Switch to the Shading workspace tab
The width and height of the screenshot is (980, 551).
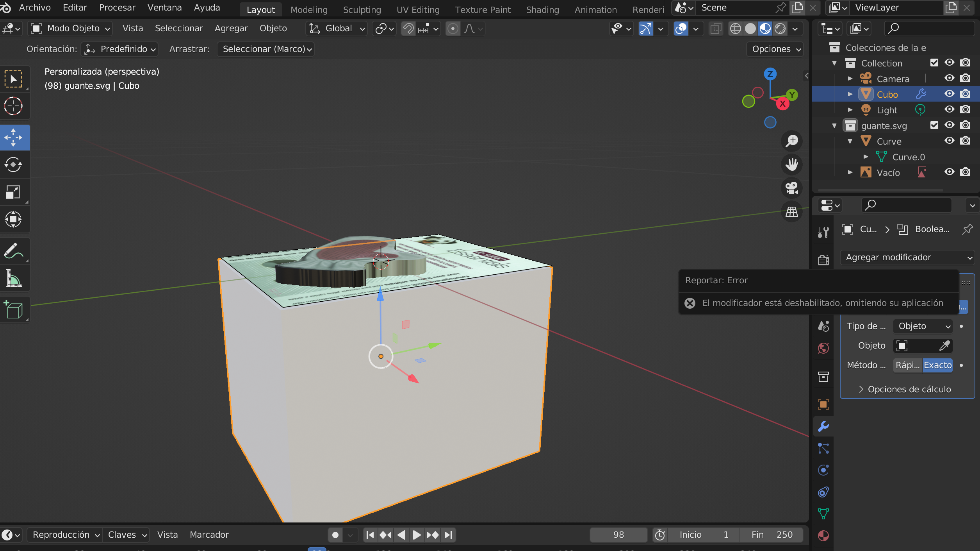click(x=542, y=10)
